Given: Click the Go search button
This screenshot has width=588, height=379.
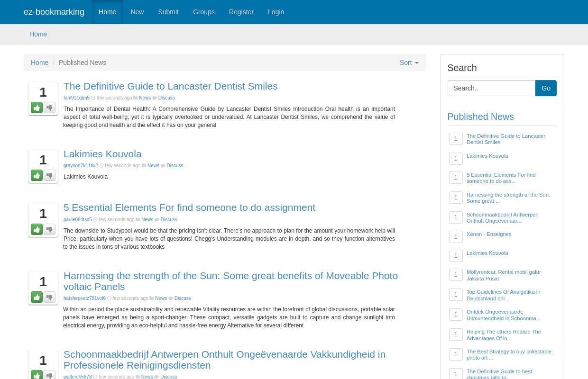Looking at the screenshot, I should tap(546, 88).
